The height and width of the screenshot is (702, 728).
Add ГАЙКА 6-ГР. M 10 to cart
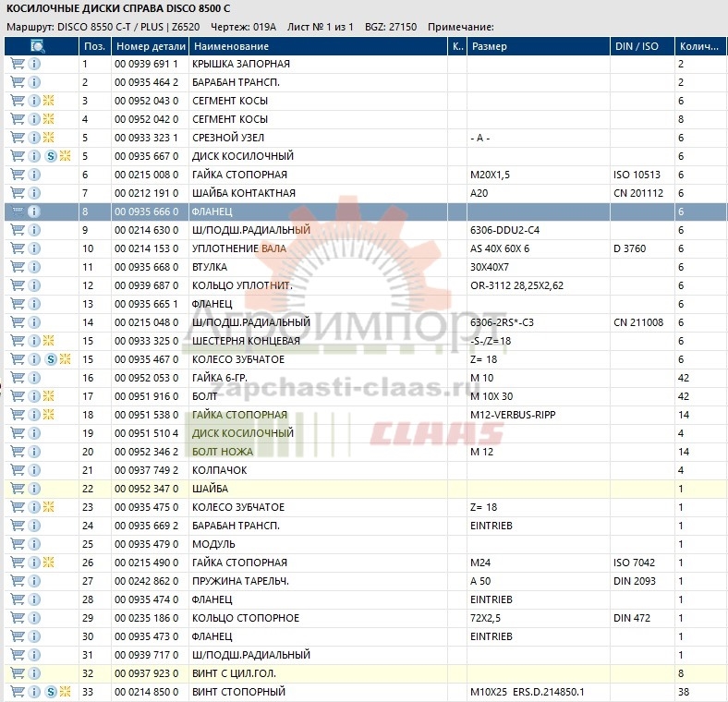(x=18, y=378)
